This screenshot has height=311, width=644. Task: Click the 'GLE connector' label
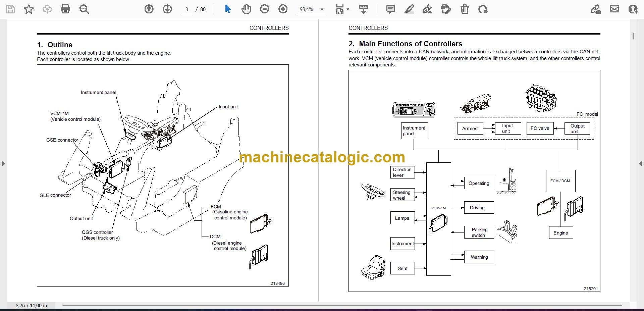[55, 195]
